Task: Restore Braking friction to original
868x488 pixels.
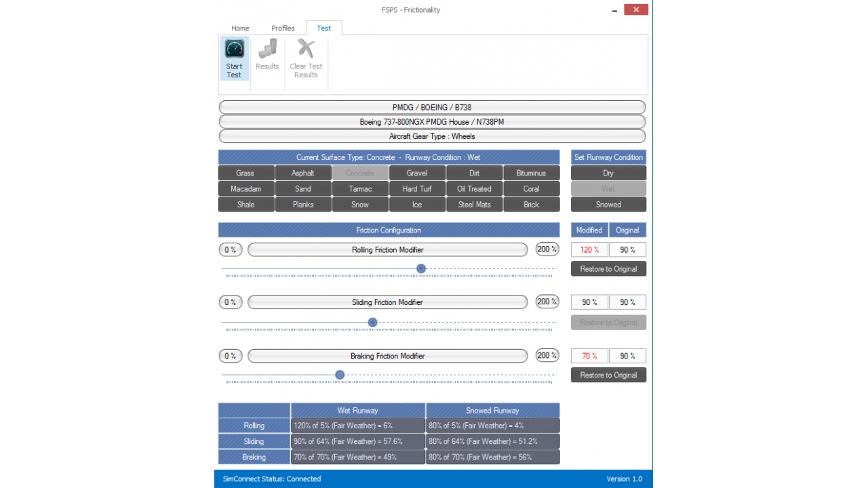Action: 608,375
